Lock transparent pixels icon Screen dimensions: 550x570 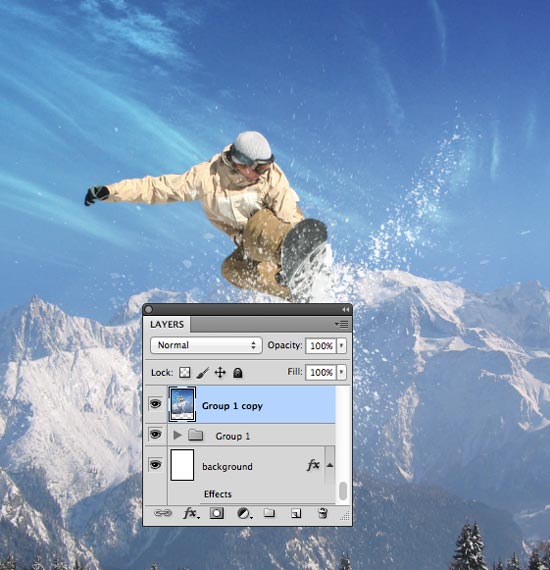click(185, 373)
